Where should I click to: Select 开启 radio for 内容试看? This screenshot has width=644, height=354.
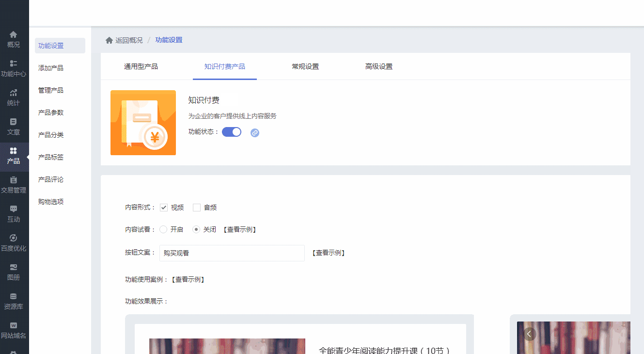[x=163, y=229]
